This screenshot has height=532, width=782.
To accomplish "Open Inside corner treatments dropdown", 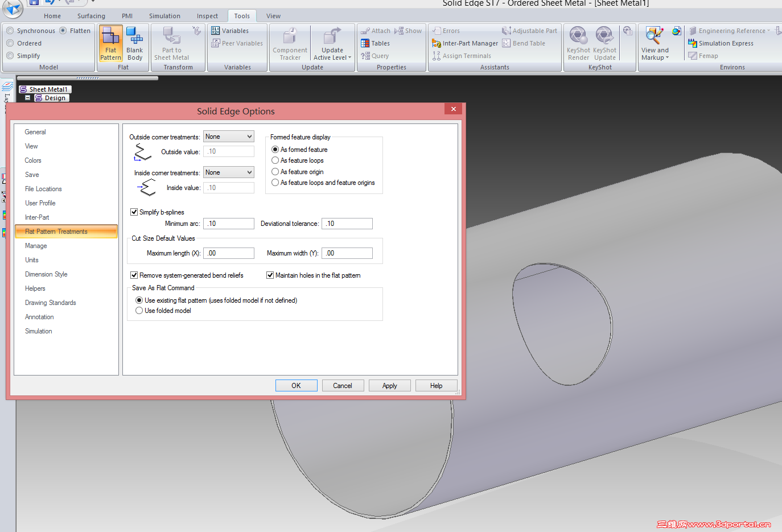I will (229, 172).
